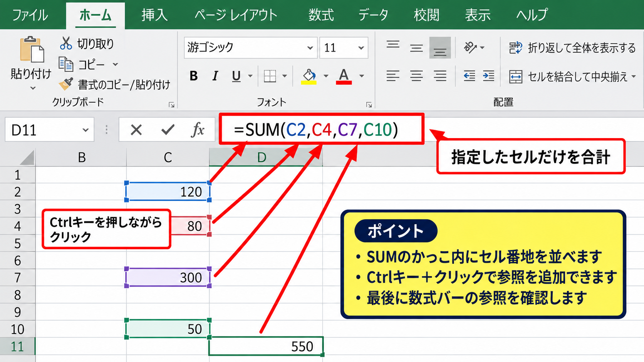Open the ファイル tab
This screenshot has height=362, width=644.
point(30,15)
